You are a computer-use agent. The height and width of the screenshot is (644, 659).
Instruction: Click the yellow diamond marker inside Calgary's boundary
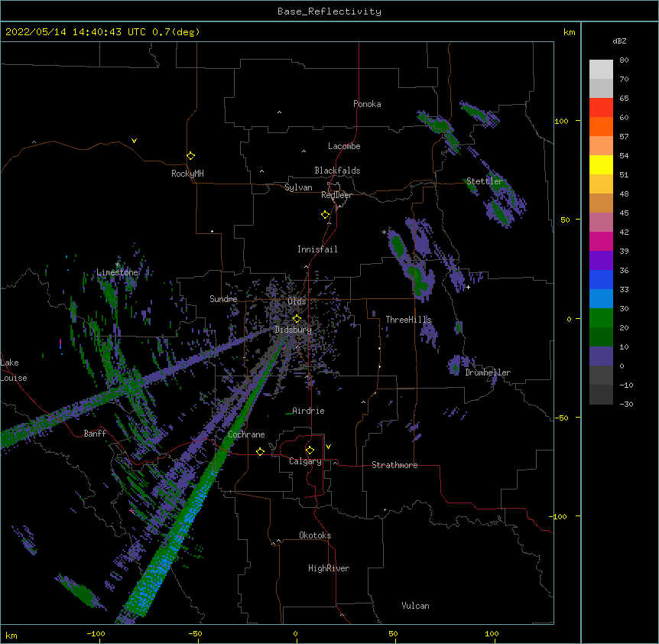(x=310, y=450)
